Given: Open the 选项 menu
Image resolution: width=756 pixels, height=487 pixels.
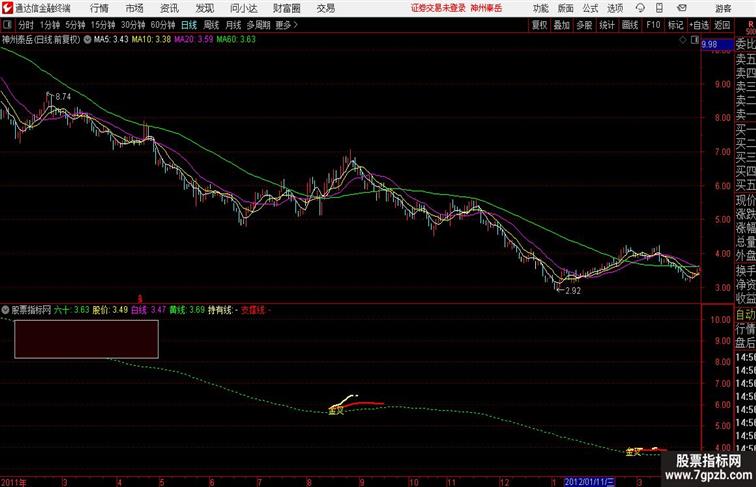Looking at the screenshot, I should 615,8.
